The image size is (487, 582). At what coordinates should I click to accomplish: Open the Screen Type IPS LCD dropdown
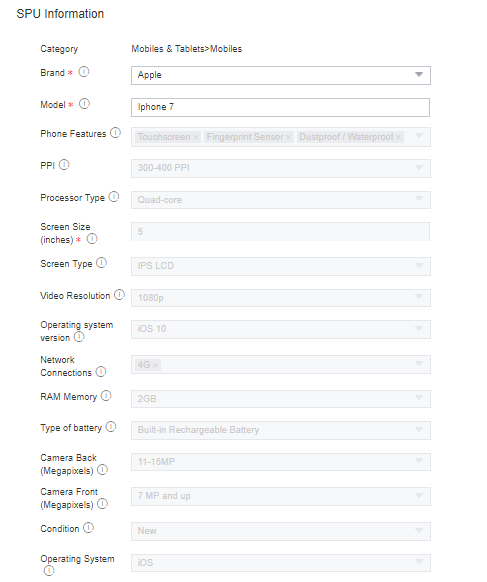(x=281, y=266)
